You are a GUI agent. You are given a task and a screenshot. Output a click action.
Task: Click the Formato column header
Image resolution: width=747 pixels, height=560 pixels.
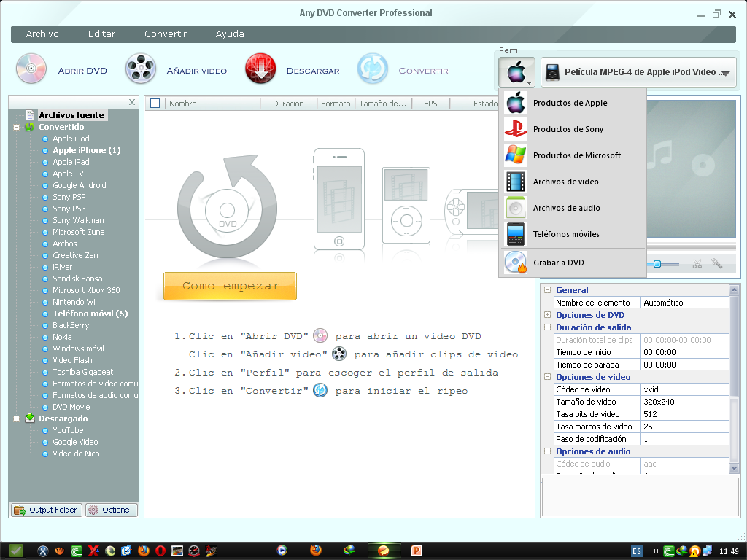tap(336, 104)
